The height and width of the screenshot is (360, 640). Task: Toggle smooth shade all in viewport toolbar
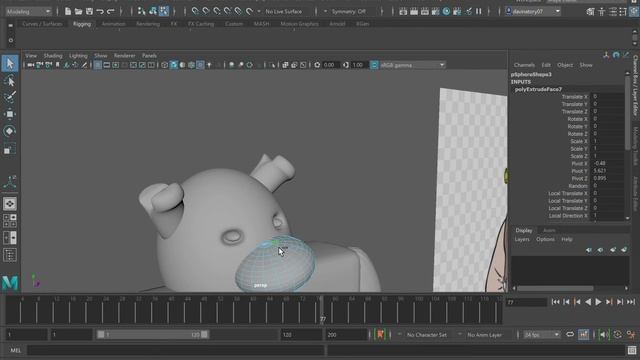[x=173, y=65]
